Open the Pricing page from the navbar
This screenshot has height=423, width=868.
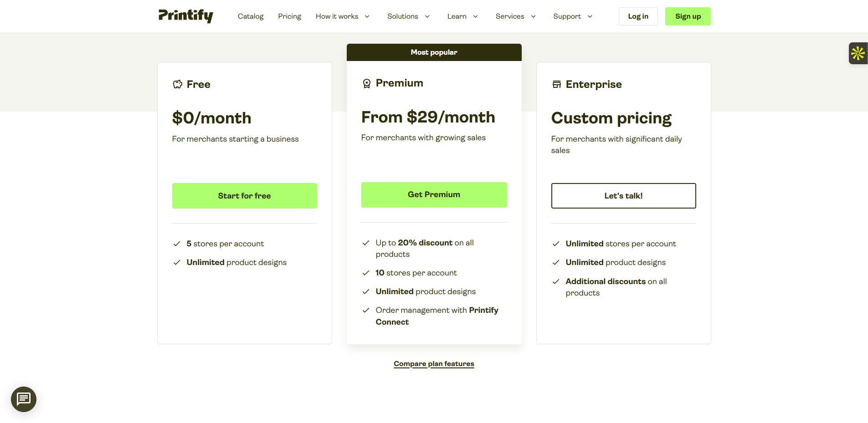[289, 16]
